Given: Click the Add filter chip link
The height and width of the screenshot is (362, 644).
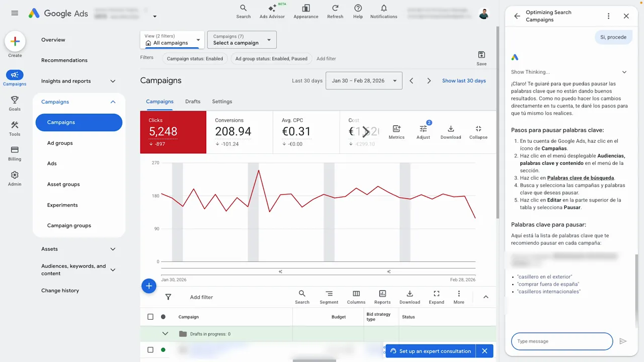Looking at the screenshot, I should 326,59.
